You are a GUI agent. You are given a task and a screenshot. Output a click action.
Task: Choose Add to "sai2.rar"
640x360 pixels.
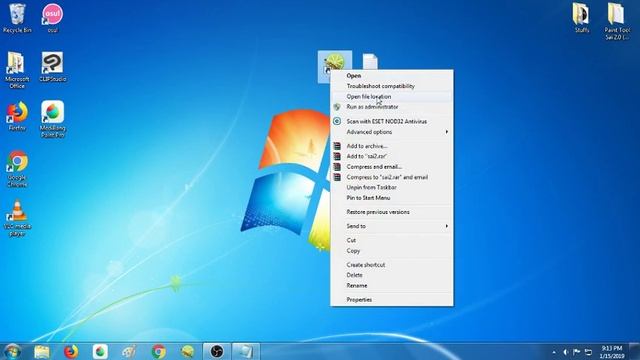click(x=392, y=156)
